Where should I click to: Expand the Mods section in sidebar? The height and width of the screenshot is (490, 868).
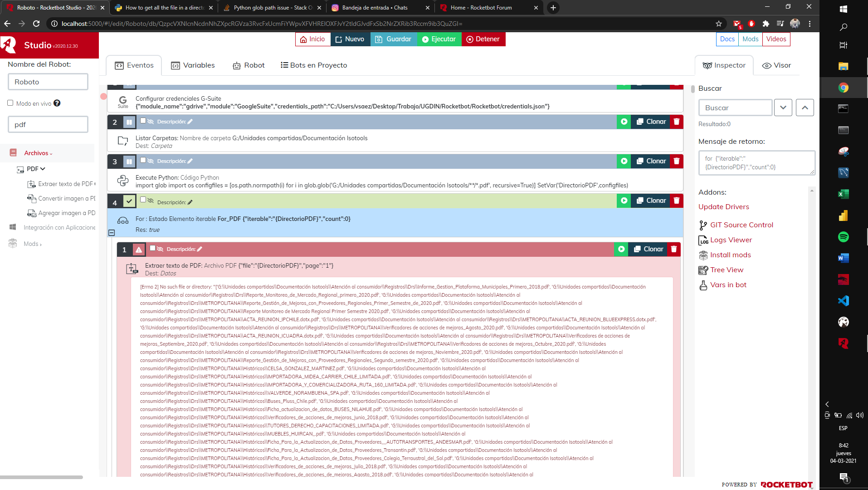[x=32, y=244]
